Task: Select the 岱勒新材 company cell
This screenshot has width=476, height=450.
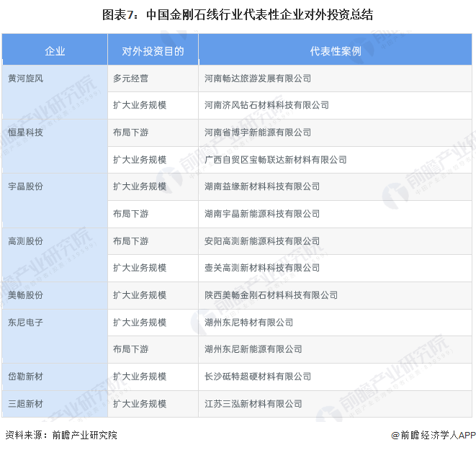Action: coord(25,377)
